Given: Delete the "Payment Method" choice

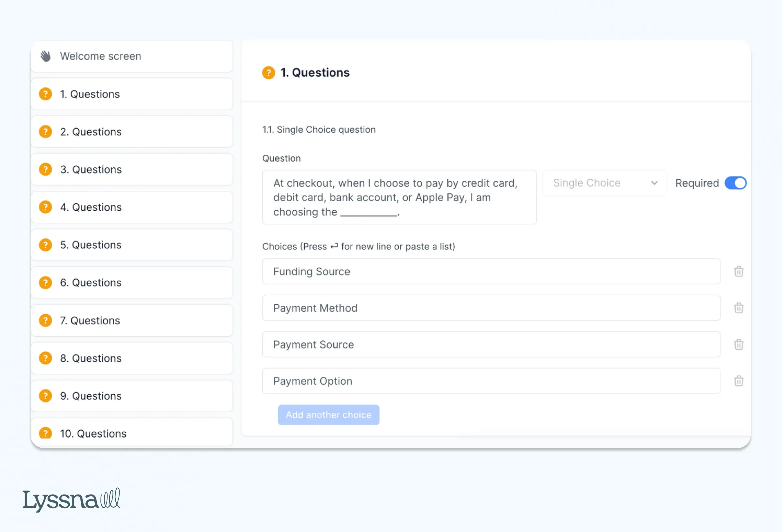Looking at the screenshot, I should tap(739, 308).
